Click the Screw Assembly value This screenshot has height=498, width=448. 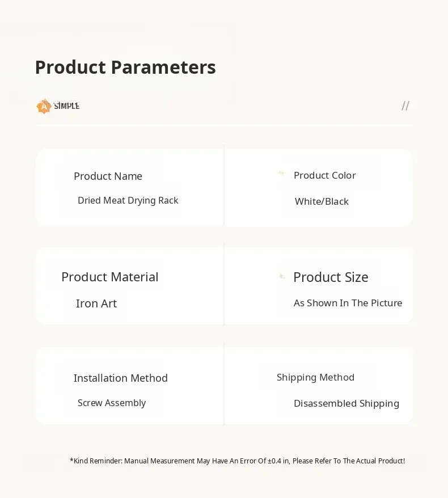pyautogui.click(x=112, y=403)
